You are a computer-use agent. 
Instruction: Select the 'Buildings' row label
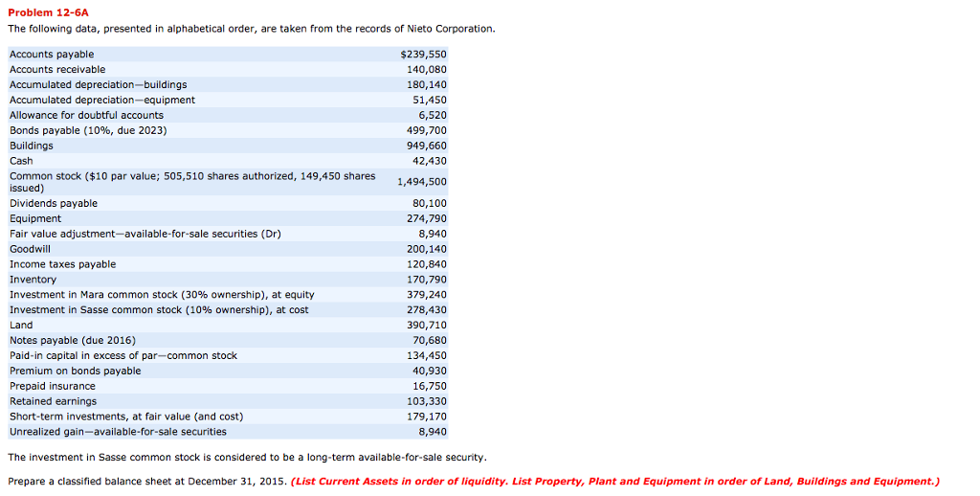pyautogui.click(x=32, y=146)
